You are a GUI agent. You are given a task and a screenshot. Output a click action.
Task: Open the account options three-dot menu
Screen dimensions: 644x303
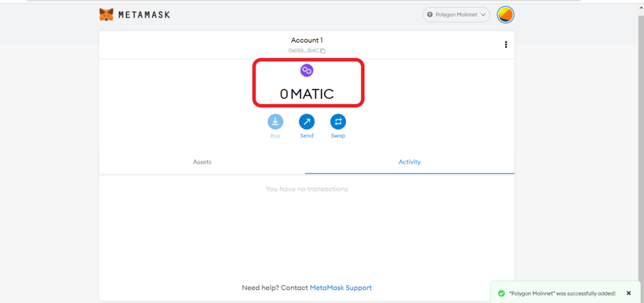(x=506, y=44)
